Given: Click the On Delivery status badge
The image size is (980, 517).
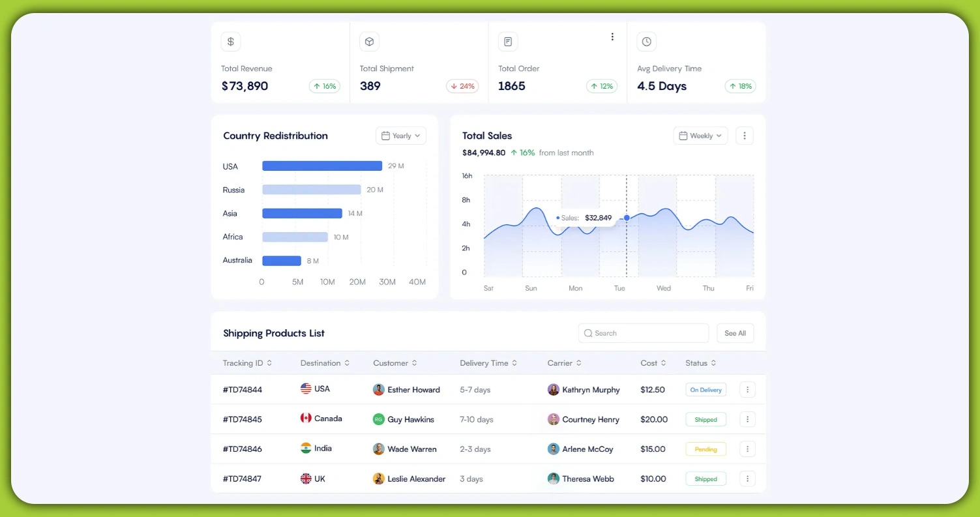Looking at the screenshot, I should 705,389.
